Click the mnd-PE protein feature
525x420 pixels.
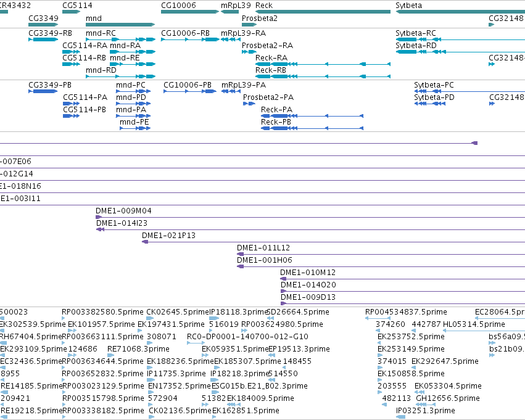[135, 128]
